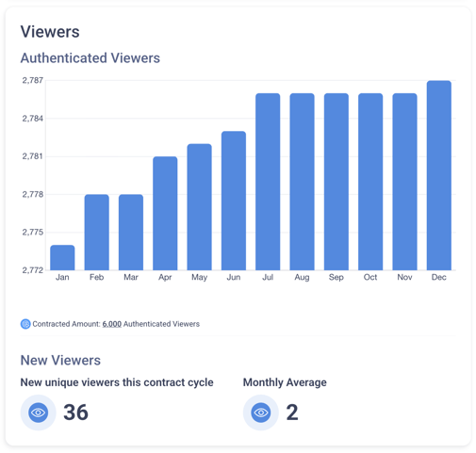Click the 36 new unique viewers count
Screen dimensions: 476x453
(75, 413)
